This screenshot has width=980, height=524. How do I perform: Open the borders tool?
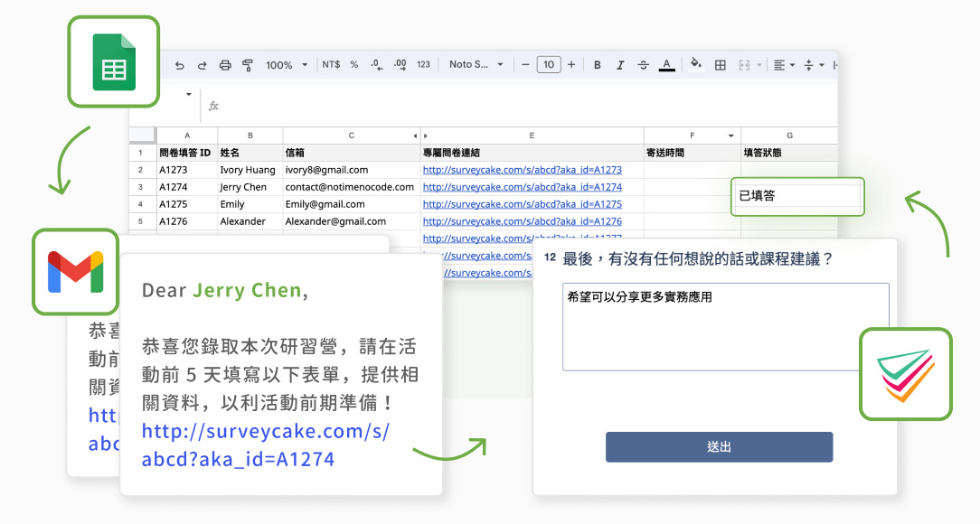tap(720, 65)
